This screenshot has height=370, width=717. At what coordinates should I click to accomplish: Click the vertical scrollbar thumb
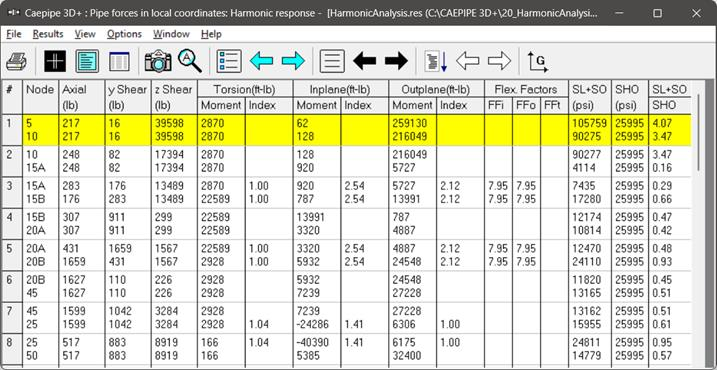[698, 133]
